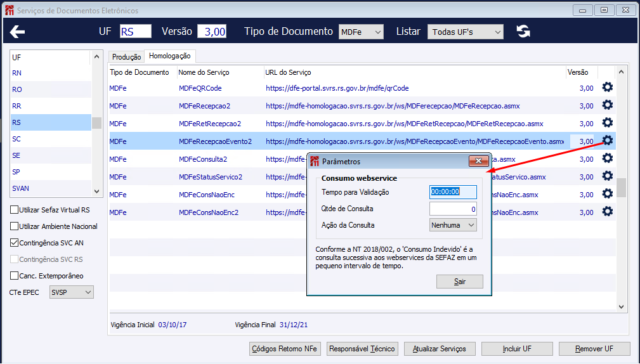Select RO in UF list
The height and width of the screenshot is (364, 640).
[x=51, y=89]
